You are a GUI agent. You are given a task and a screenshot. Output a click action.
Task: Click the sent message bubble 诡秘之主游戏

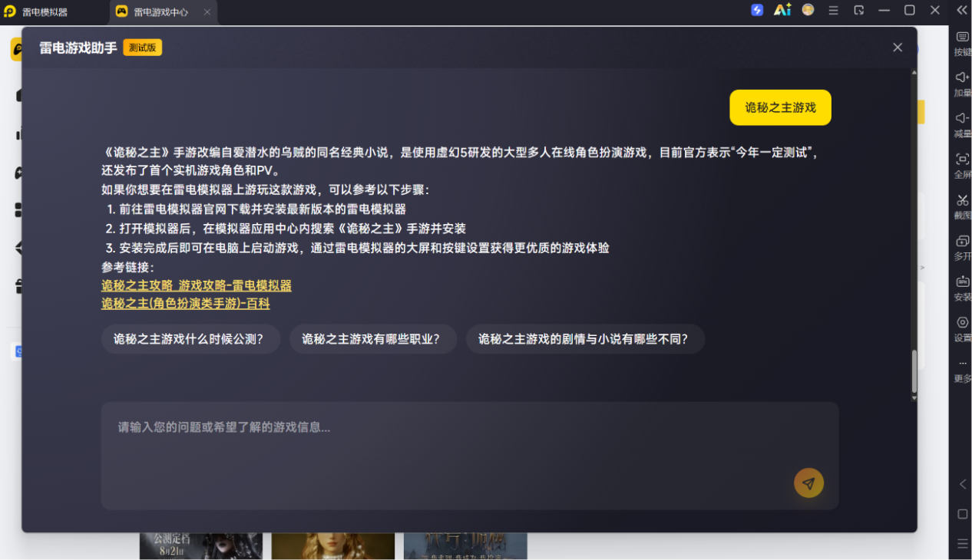(780, 107)
